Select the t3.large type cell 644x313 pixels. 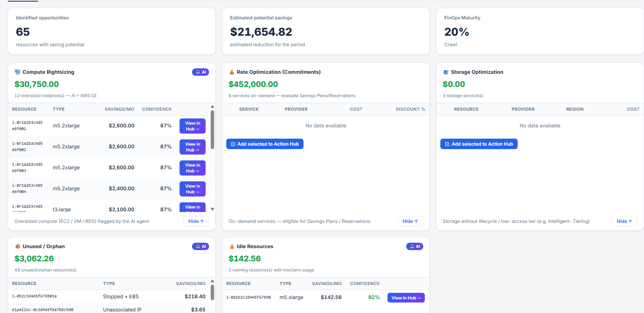[x=62, y=209]
